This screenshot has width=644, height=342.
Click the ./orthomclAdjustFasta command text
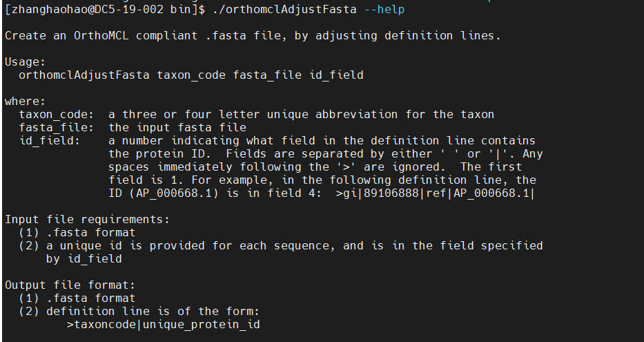(284, 10)
